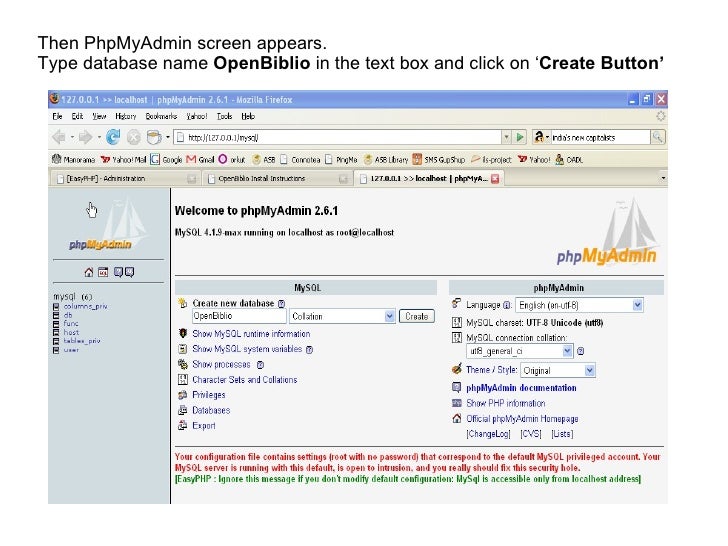
Task: Open the Yahoo! Mail bookmark
Action: coord(124,160)
